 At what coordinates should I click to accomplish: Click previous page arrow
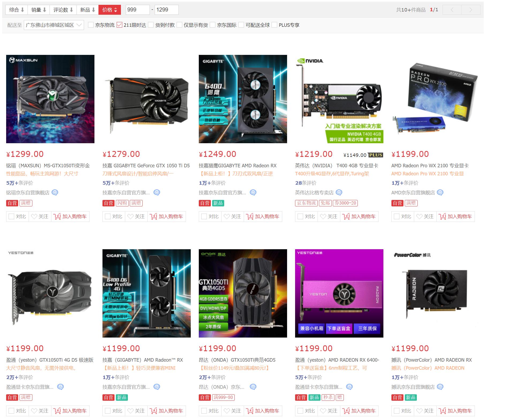(452, 10)
